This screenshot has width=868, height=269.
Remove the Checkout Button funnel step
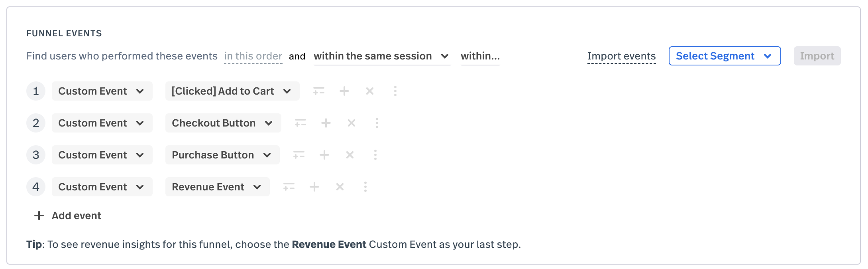coord(351,123)
